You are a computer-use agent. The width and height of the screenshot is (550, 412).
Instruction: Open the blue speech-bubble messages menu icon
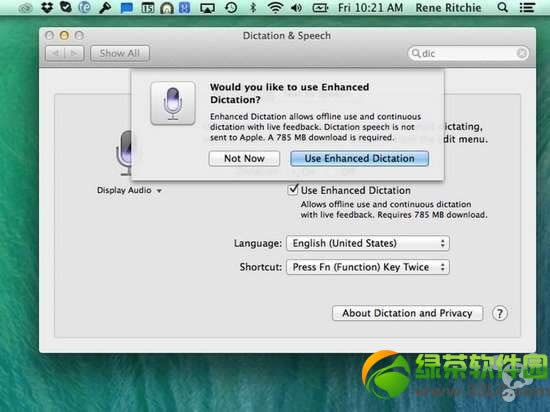pyautogui.click(x=126, y=8)
